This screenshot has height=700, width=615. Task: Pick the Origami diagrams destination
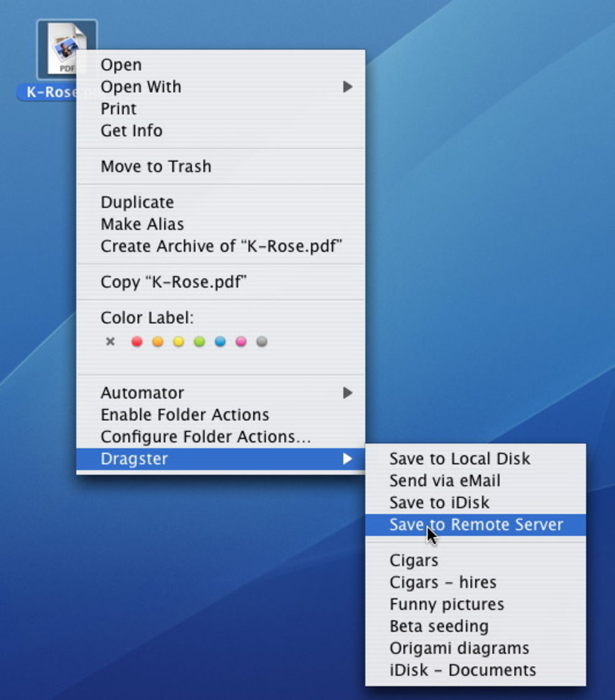(459, 648)
